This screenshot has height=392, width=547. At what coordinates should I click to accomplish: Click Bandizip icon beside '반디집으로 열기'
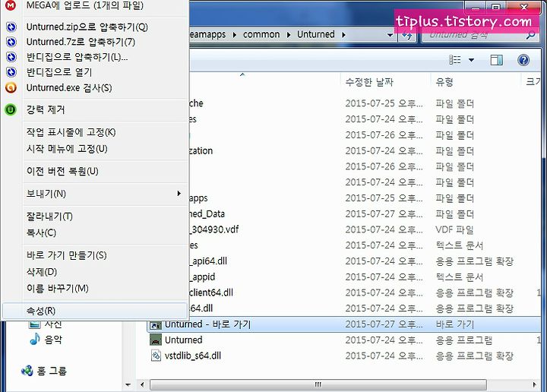[x=11, y=72]
